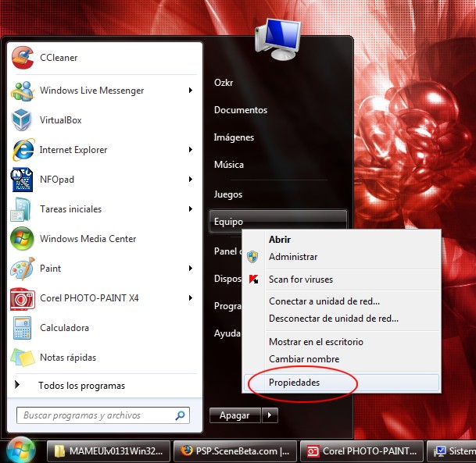Click the computer picture atop Start menu
Screen dimensions: 476x463
pyautogui.click(x=277, y=39)
